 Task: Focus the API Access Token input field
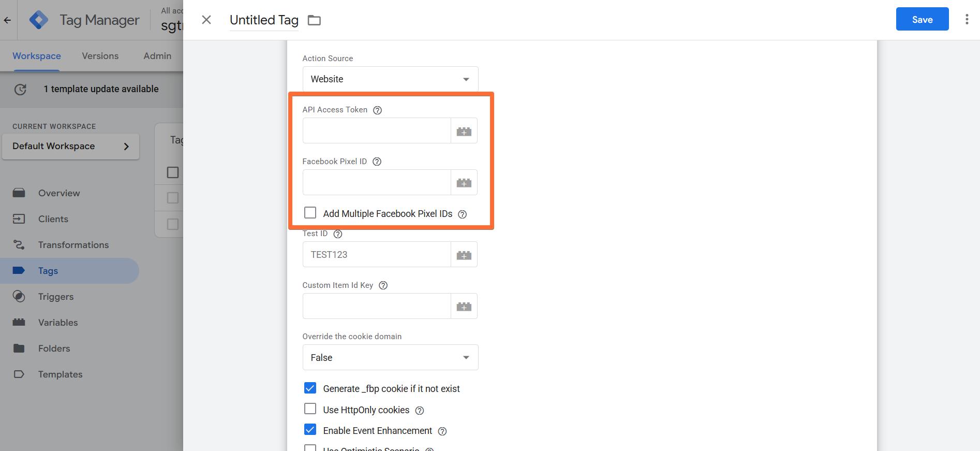377,130
